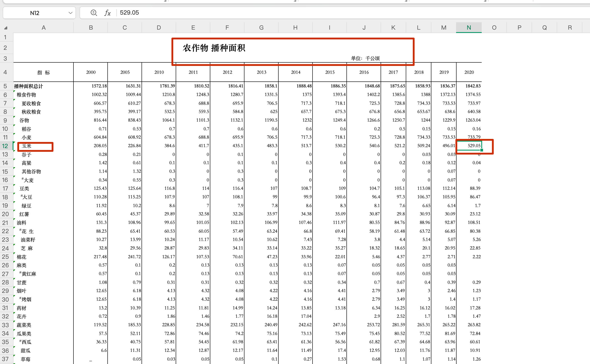The height and width of the screenshot is (364, 590).
Task: Select row 12 header
Action: click(x=5, y=146)
